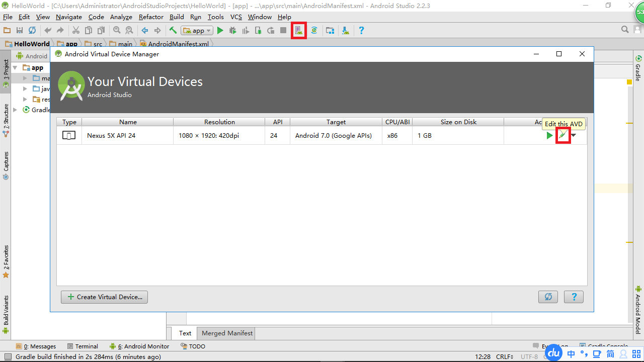
Task: Expand the res folder tree arrow
Action: click(x=25, y=99)
